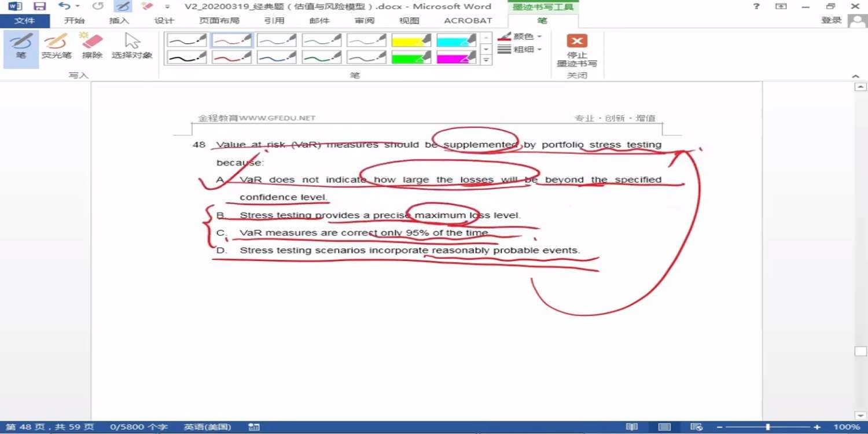Click the Redo icon in quick access toolbar
Screen dimensions: 868x434
98,6
